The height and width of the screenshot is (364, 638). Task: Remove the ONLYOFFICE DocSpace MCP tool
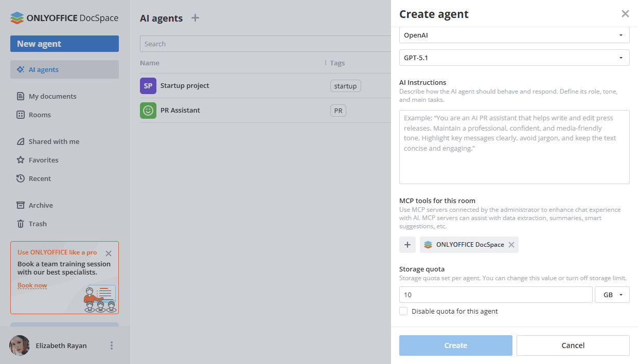[x=511, y=245]
